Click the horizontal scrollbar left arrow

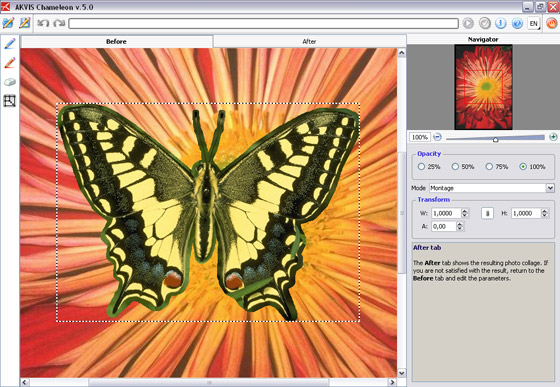click(x=24, y=382)
